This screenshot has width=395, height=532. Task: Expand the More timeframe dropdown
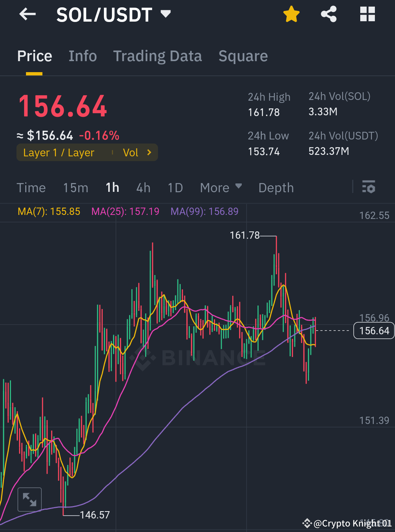click(x=221, y=187)
